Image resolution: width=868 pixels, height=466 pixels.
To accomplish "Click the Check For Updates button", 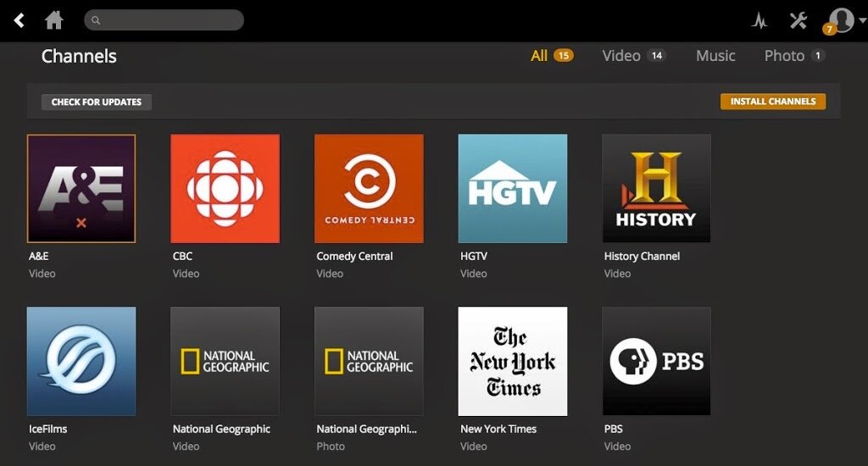I will point(97,102).
